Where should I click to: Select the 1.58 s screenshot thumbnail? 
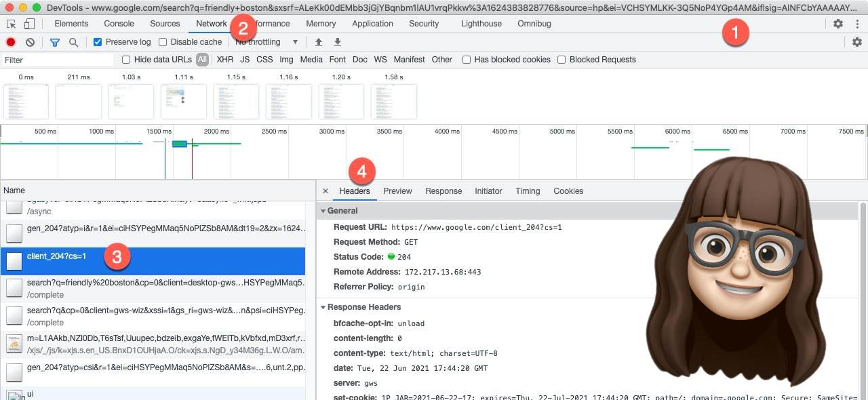[393, 102]
